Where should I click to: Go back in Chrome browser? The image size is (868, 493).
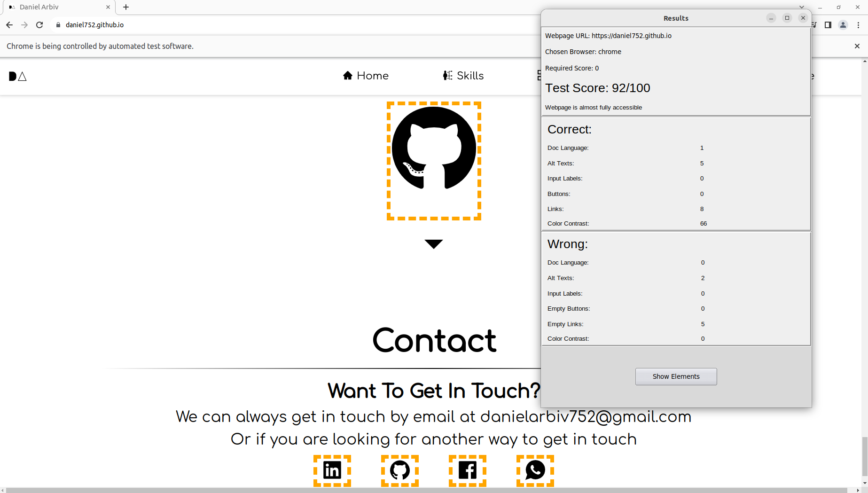pyautogui.click(x=9, y=25)
